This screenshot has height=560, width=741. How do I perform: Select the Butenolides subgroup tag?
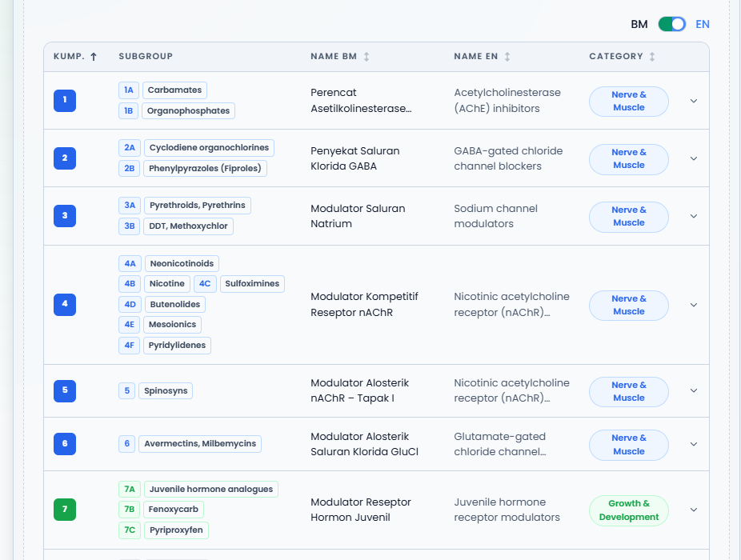coord(175,304)
